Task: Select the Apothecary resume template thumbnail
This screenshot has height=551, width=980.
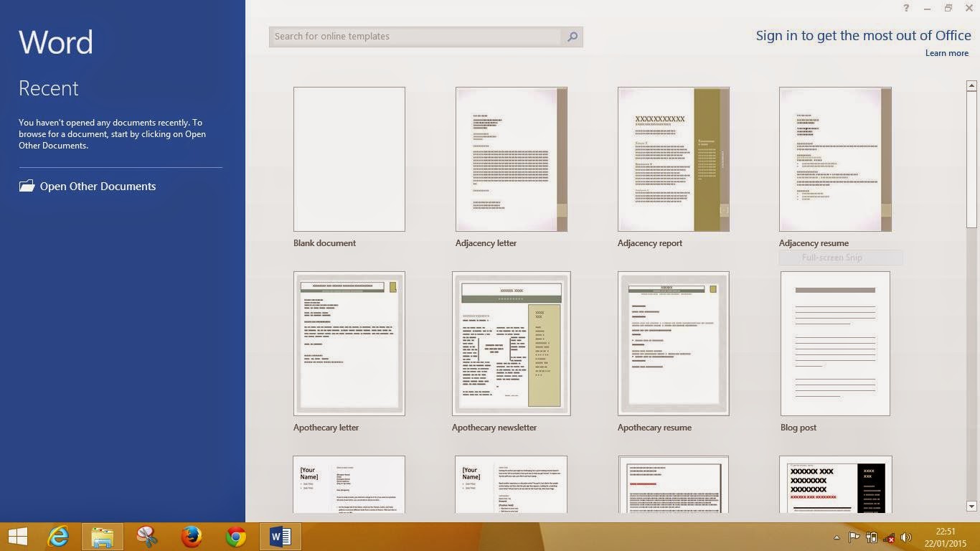Action: [674, 344]
